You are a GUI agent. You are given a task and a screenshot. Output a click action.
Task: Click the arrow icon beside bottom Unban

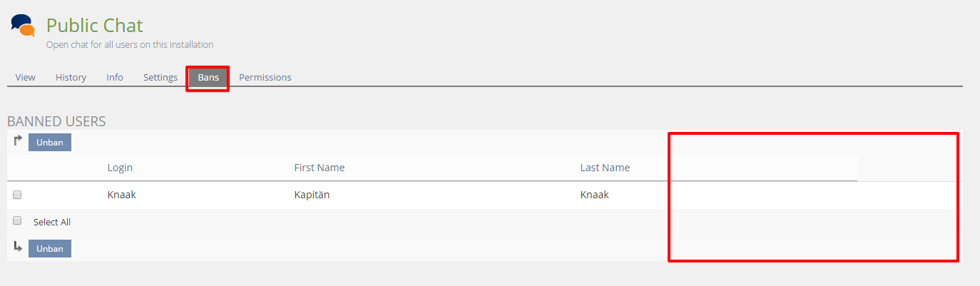(x=18, y=246)
